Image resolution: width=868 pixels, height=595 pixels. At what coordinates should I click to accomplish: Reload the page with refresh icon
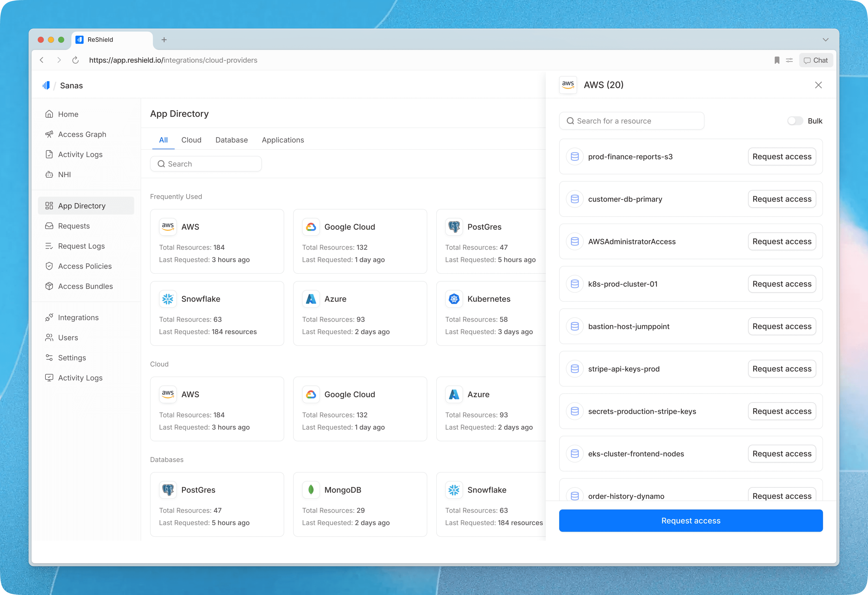[x=75, y=60]
